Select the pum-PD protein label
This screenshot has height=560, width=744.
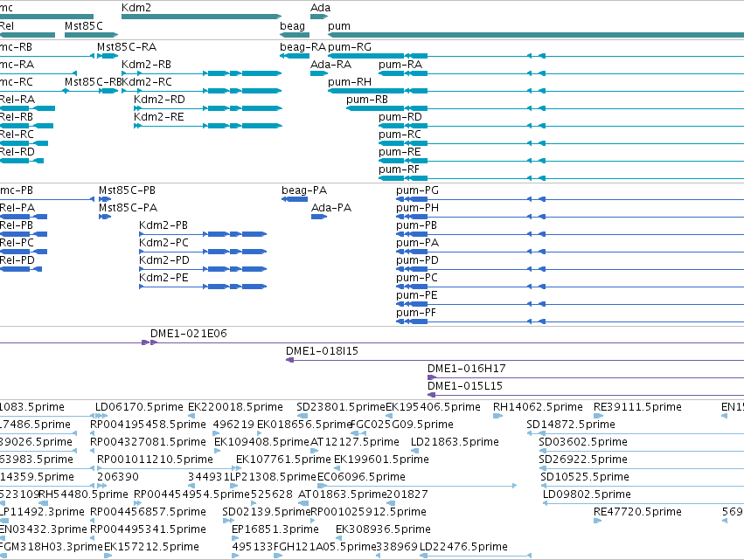pos(418,260)
